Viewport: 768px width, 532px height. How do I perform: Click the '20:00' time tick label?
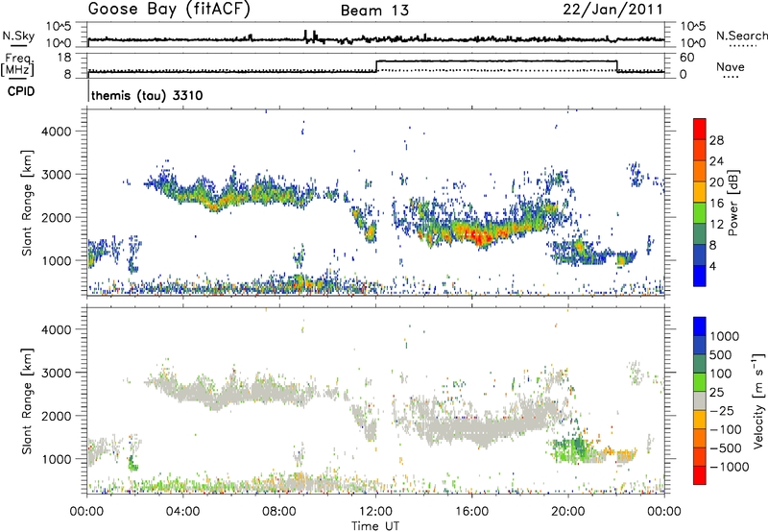(568, 512)
